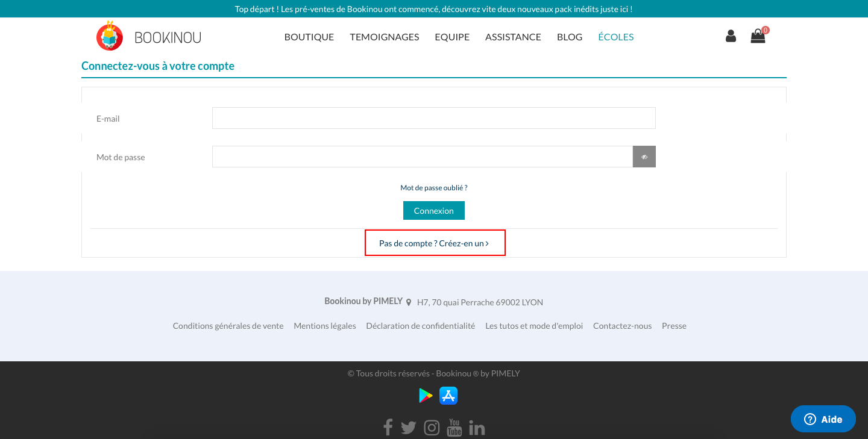Click the top pré-ventes announcement banner

(434, 9)
